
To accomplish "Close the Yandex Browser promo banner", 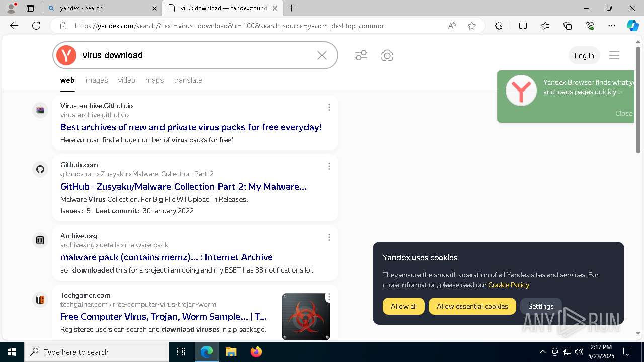I will pyautogui.click(x=624, y=113).
